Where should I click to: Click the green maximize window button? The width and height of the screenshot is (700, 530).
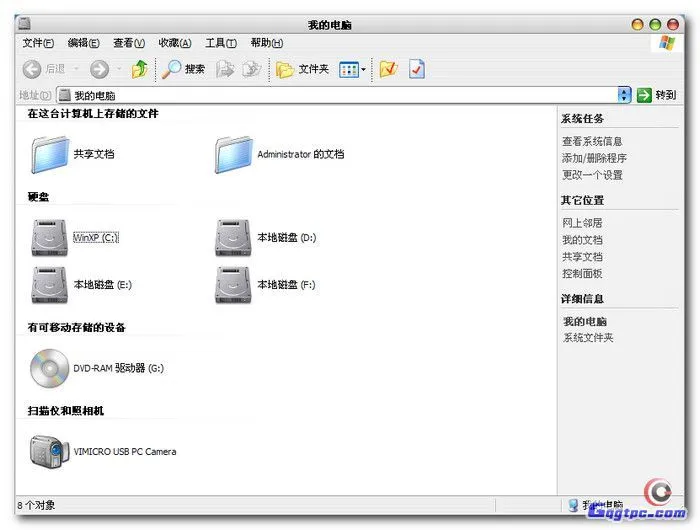[655, 24]
